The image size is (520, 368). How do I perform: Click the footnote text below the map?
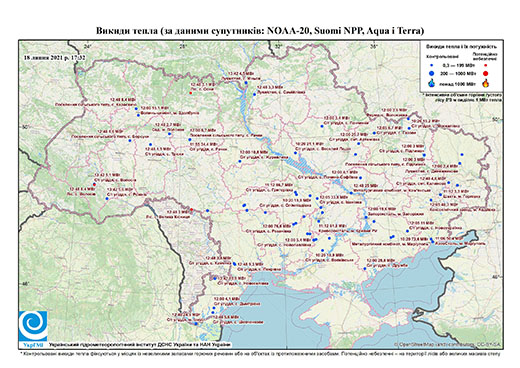pyautogui.click(x=260, y=353)
